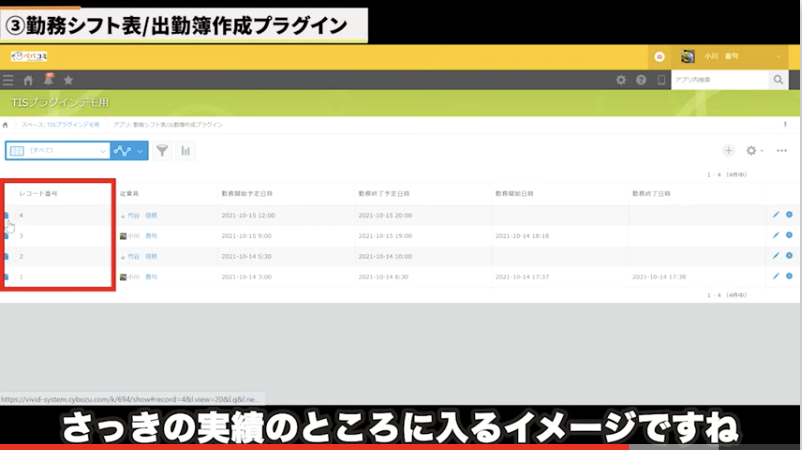Open the three-dot options menu
This screenshot has width=802, height=450.
pyautogui.click(x=782, y=151)
